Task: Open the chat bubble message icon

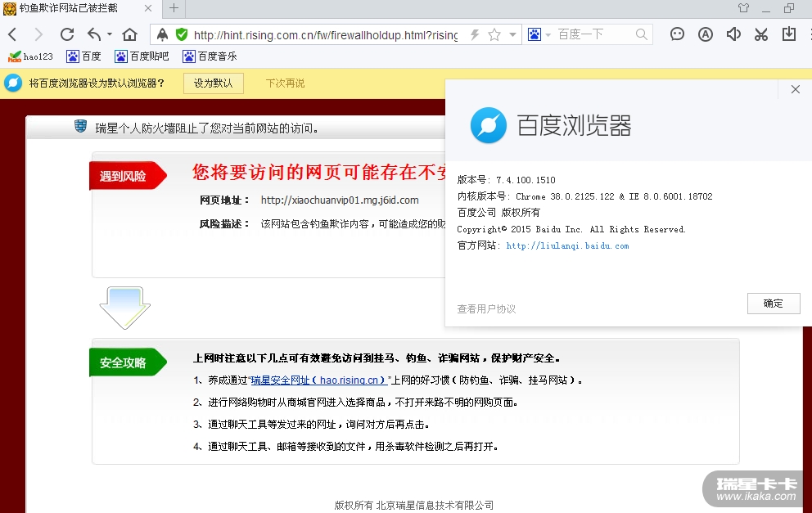Action: [677, 34]
